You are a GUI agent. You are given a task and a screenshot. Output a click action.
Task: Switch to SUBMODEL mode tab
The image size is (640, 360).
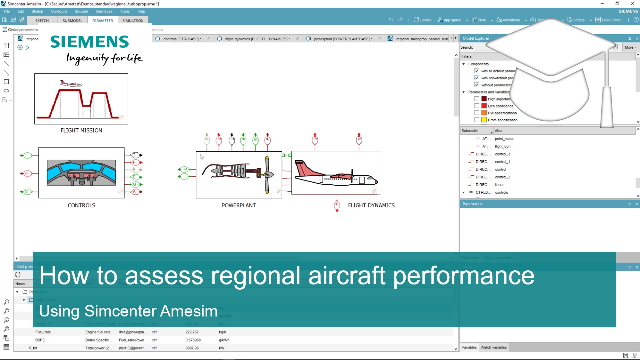coord(72,20)
